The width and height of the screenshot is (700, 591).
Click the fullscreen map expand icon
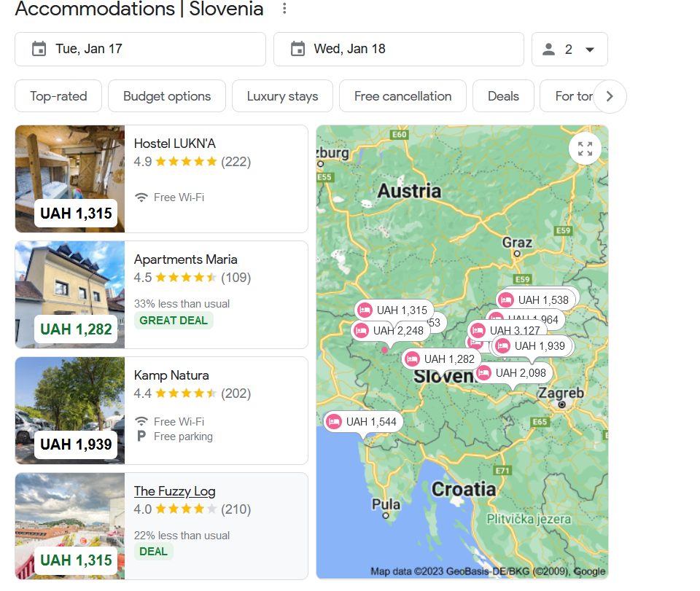(585, 149)
